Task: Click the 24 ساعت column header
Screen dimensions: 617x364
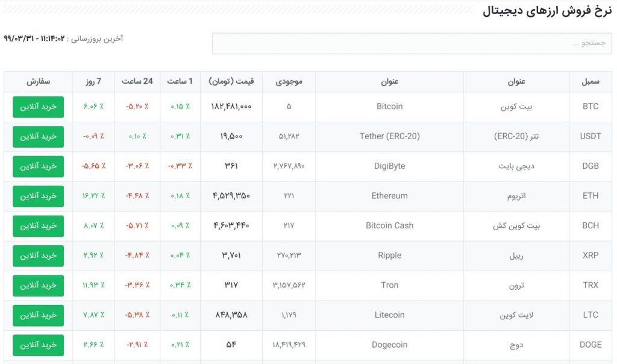Action: [137, 81]
